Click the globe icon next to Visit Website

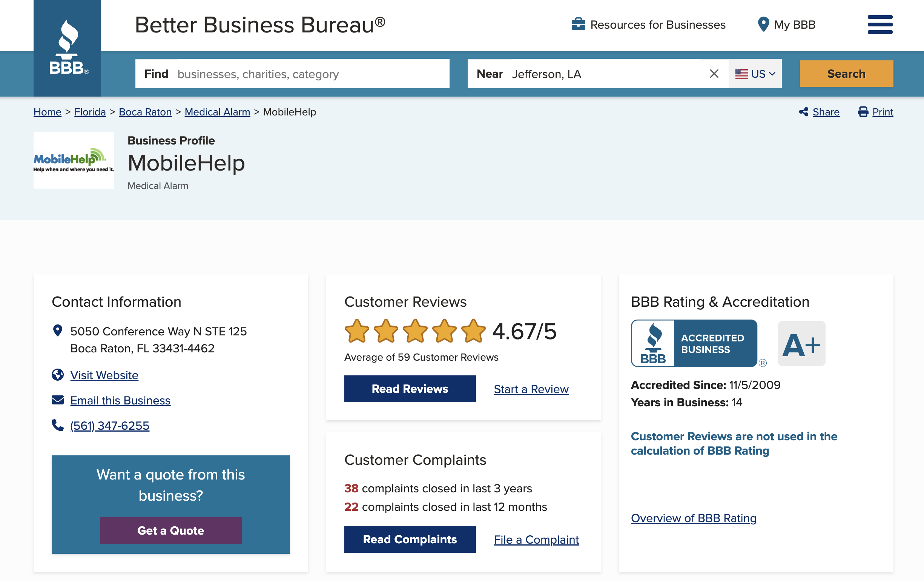(58, 375)
